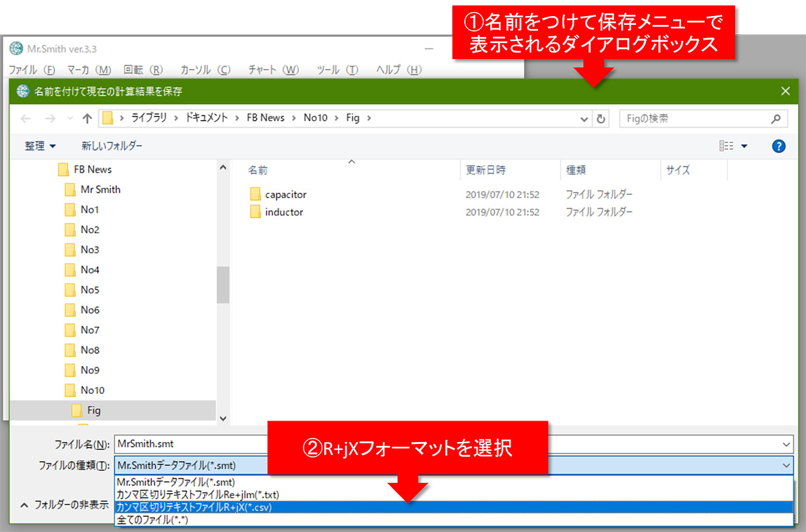Image resolution: width=806 pixels, height=532 pixels.
Task: Change view layout icon
Action: 726,146
